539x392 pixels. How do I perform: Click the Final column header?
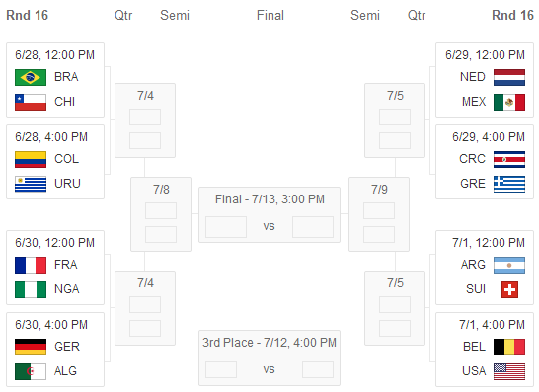pyautogui.click(x=270, y=15)
